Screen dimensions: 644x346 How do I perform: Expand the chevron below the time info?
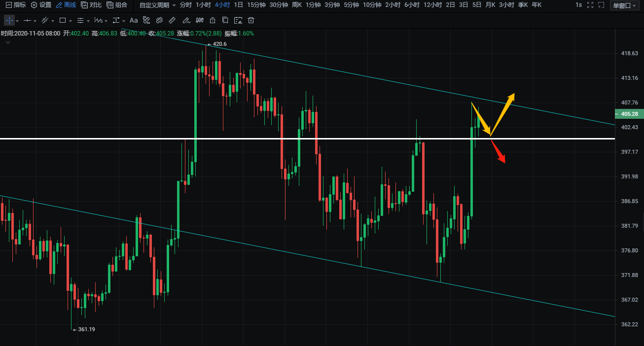pyautogui.click(x=8, y=42)
